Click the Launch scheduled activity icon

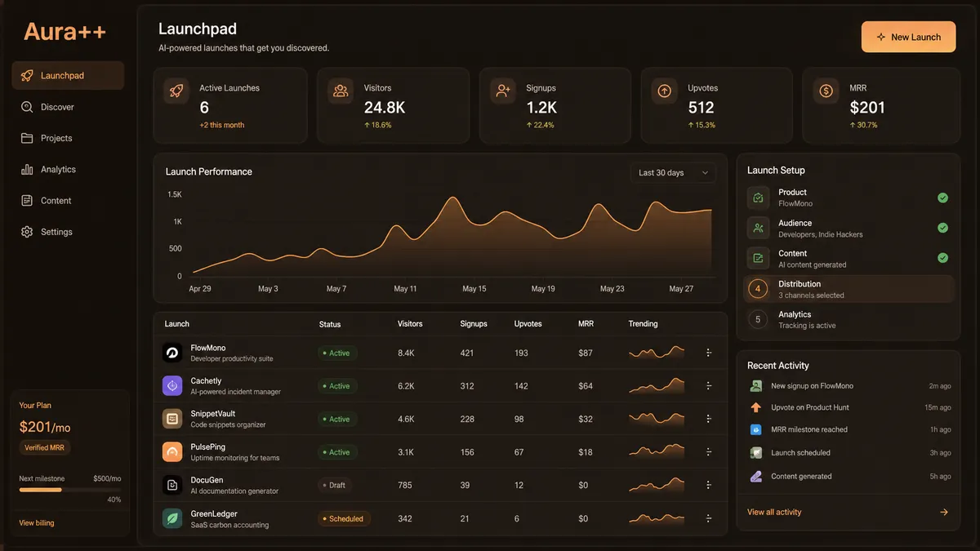(756, 452)
